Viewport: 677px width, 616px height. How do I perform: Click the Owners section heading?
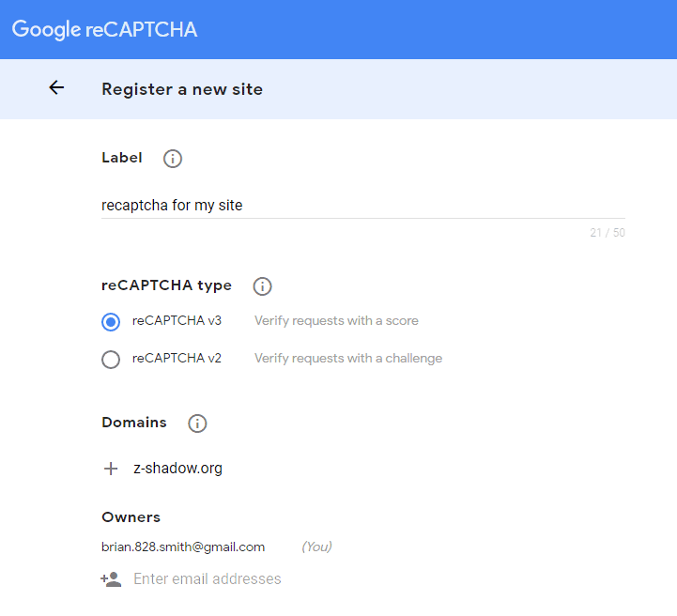tap(131, 517)
